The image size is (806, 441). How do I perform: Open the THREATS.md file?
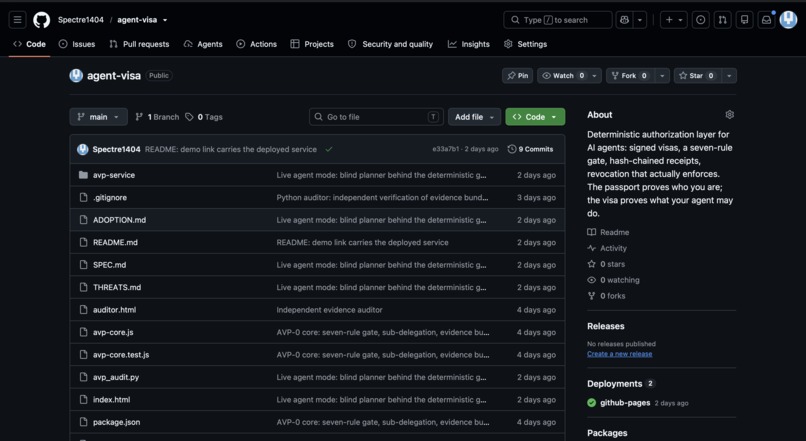tap(117, 287)
